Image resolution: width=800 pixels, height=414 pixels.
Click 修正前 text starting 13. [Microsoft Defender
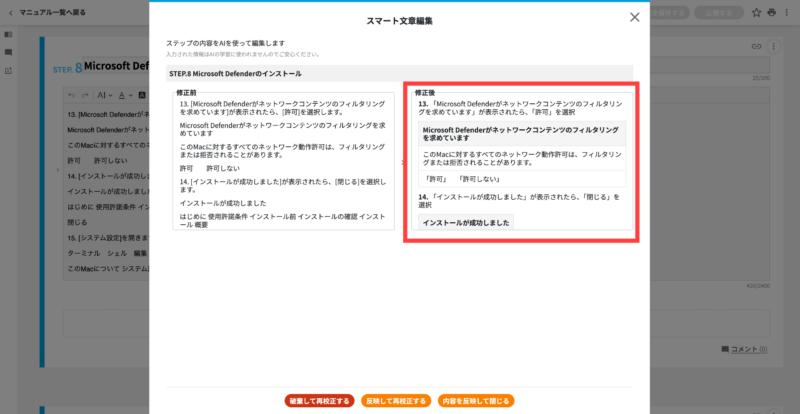[x=283, y=108]
